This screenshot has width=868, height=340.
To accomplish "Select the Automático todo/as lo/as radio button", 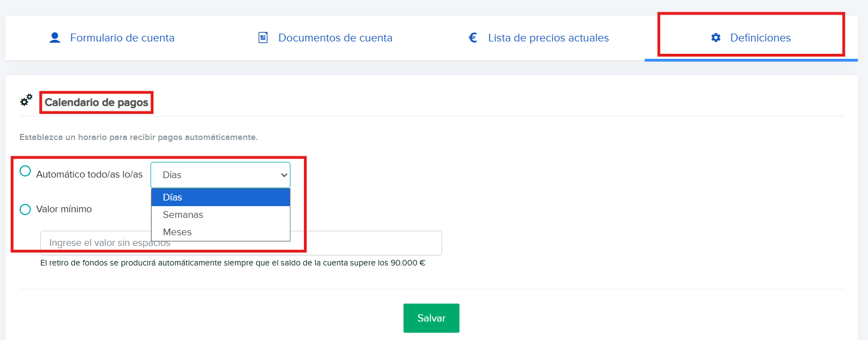I will click(x=25, y=171).
